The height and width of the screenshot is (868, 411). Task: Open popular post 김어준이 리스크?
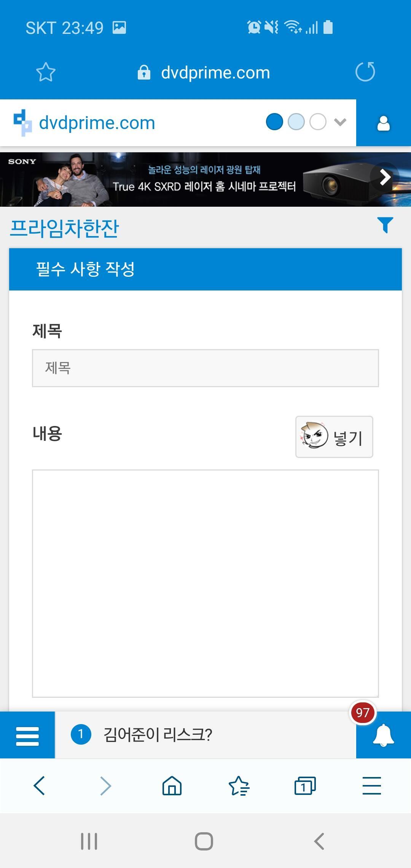click(158, 735)
